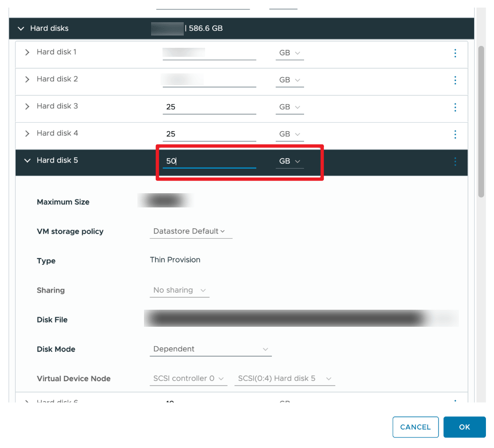Expand Hard disk 1 details

27,52
